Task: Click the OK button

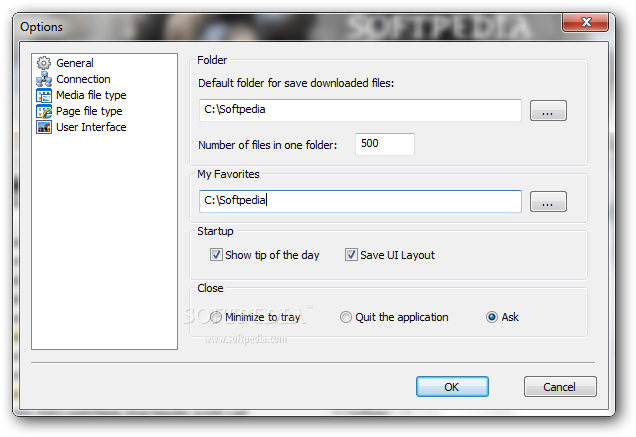Action: pos(452,387)
